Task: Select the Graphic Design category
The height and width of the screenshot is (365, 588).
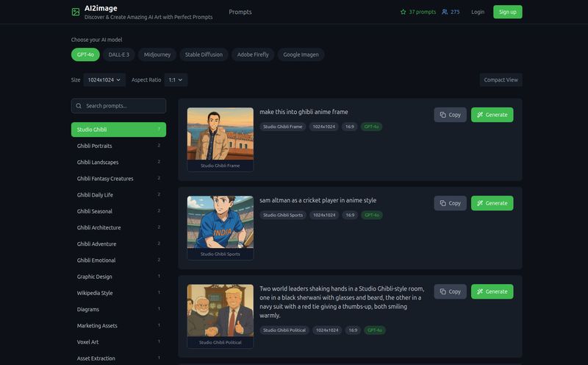Action: (x=118, y=277)
